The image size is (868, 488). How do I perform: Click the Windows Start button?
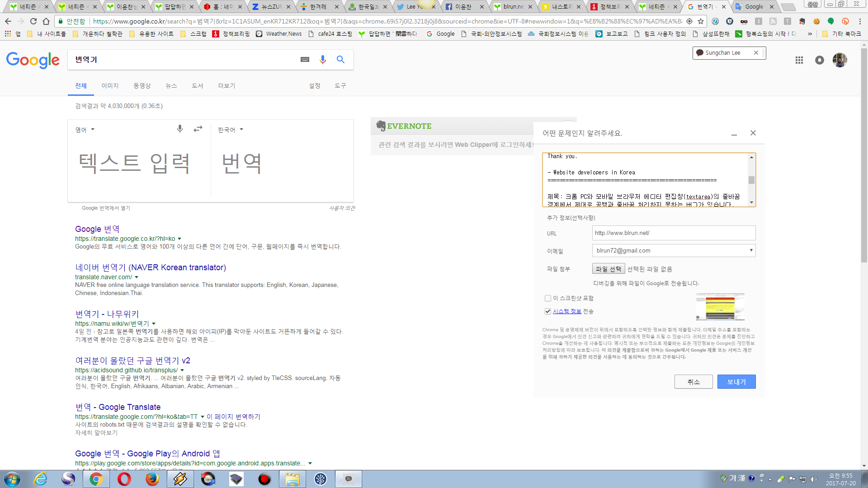tap(12, 479)
